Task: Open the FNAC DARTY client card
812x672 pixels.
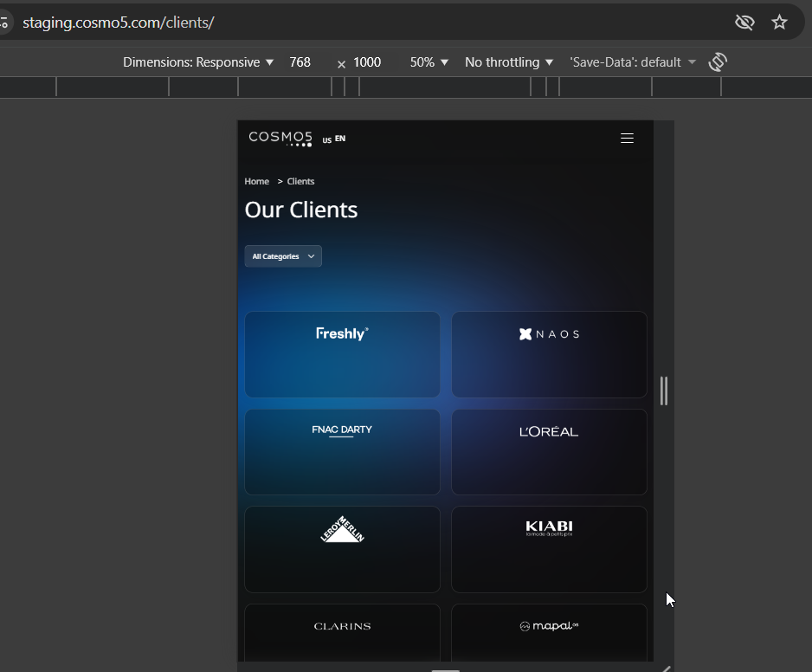Action: click(x=342, y=452)
